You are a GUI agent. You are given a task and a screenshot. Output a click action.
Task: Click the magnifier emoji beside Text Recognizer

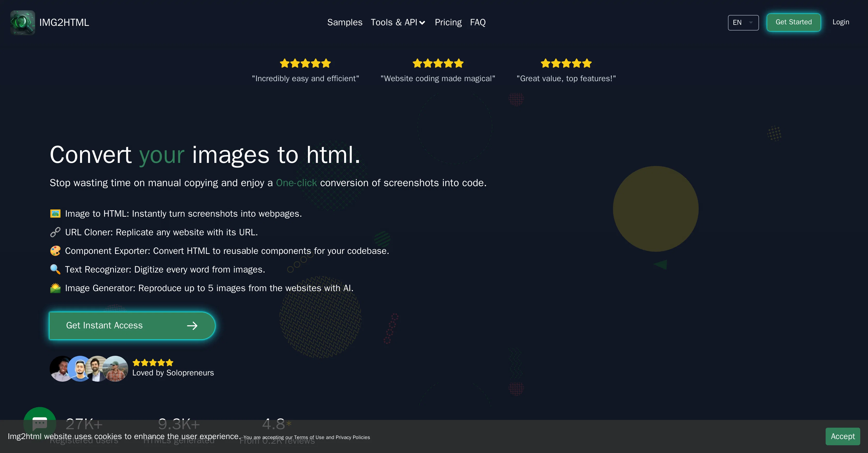point(55,269)
